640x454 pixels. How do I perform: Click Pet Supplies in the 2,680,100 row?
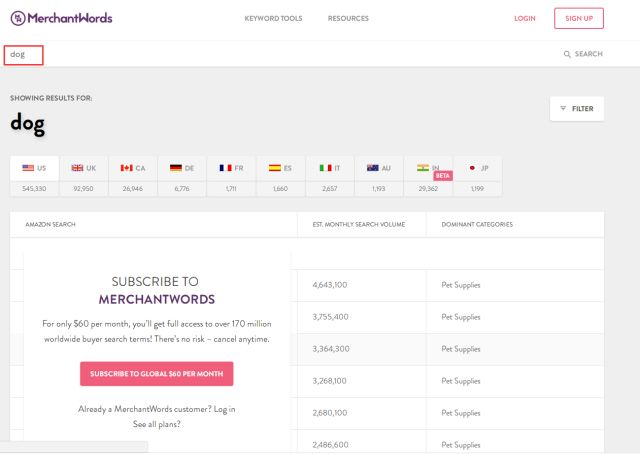(x=461, y=413)
